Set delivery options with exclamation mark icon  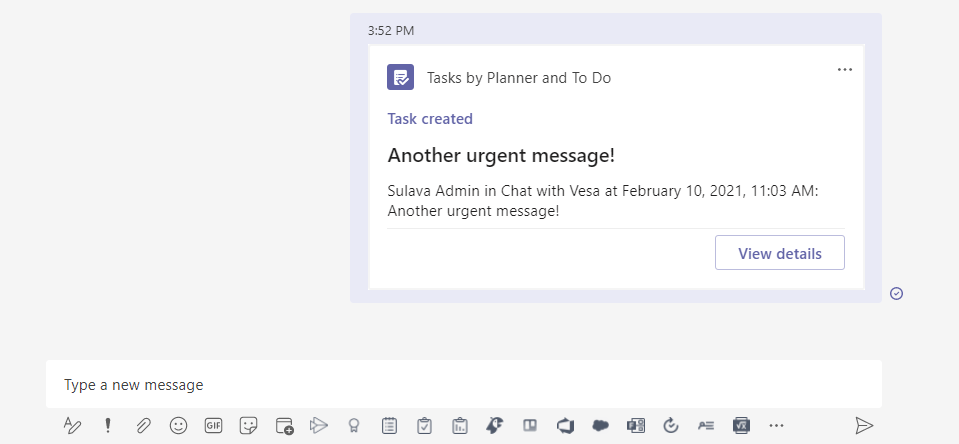point(108,425)
